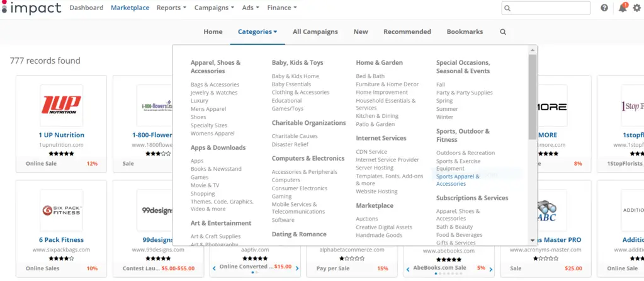The height and width of the screenshot is (281, 644).
Task: Click the 1 UP Nutrition logo thumbnail
Action: click(61, 106)
